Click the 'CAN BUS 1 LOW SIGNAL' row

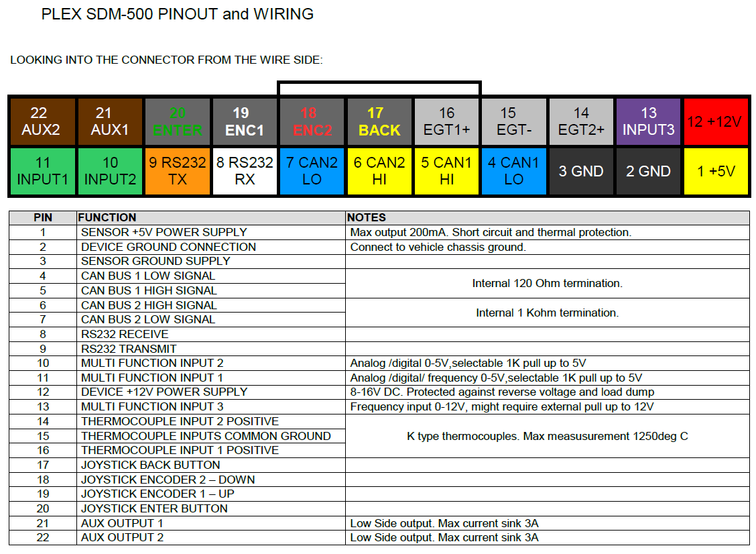coord(178,276)
